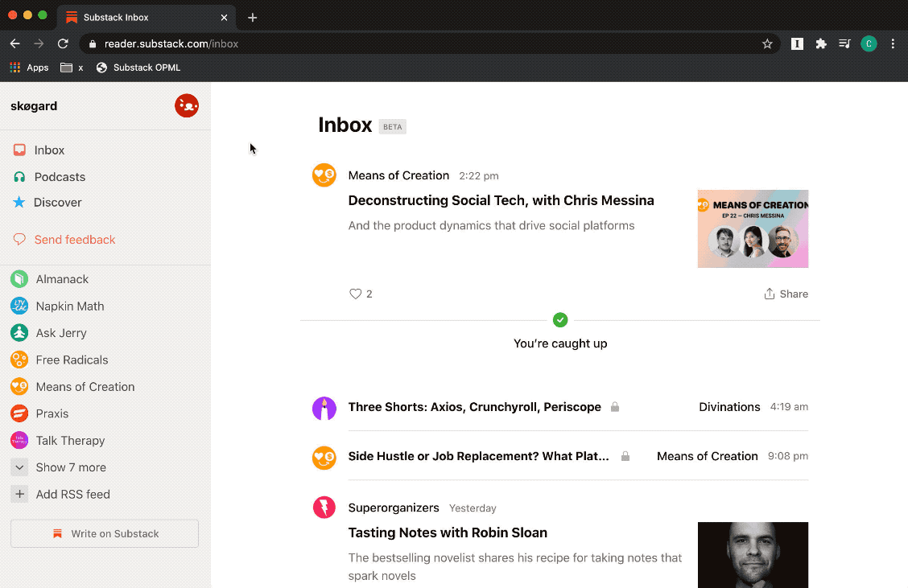Click the chevron beside Show 7 more
908x588 pixels.
19,467
